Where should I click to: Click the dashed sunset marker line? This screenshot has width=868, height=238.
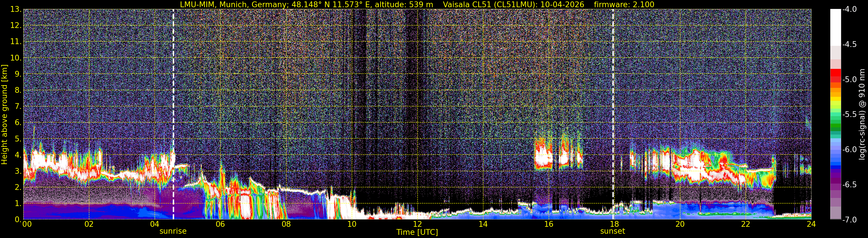[613, 114]
